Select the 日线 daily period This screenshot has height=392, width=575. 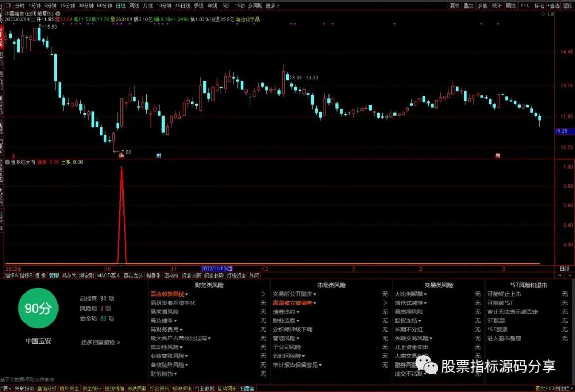pyautogui.click(x=121, y=5)
